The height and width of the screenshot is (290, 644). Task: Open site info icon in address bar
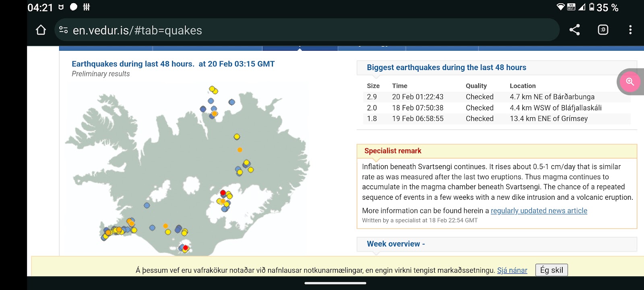(x=63, y=30)
